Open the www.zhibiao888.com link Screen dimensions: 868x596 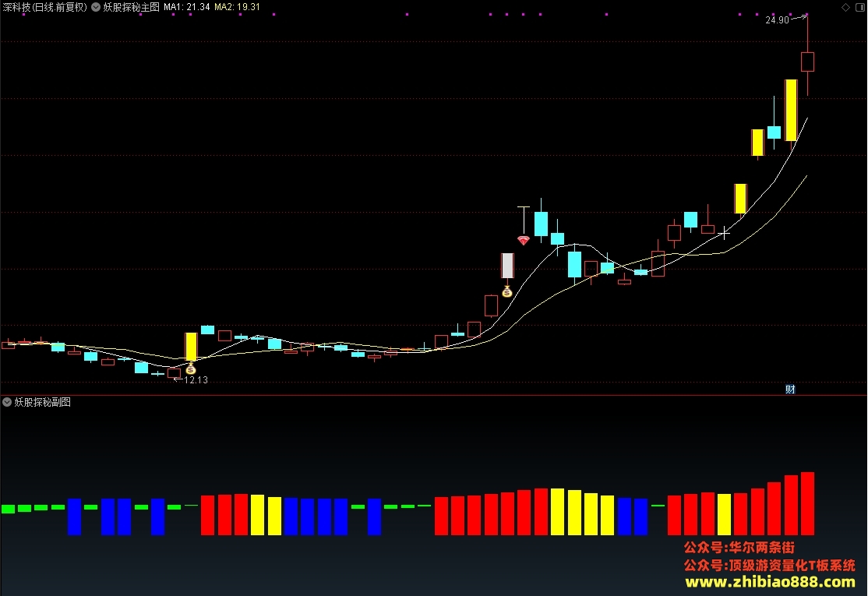tap(770, 582)
